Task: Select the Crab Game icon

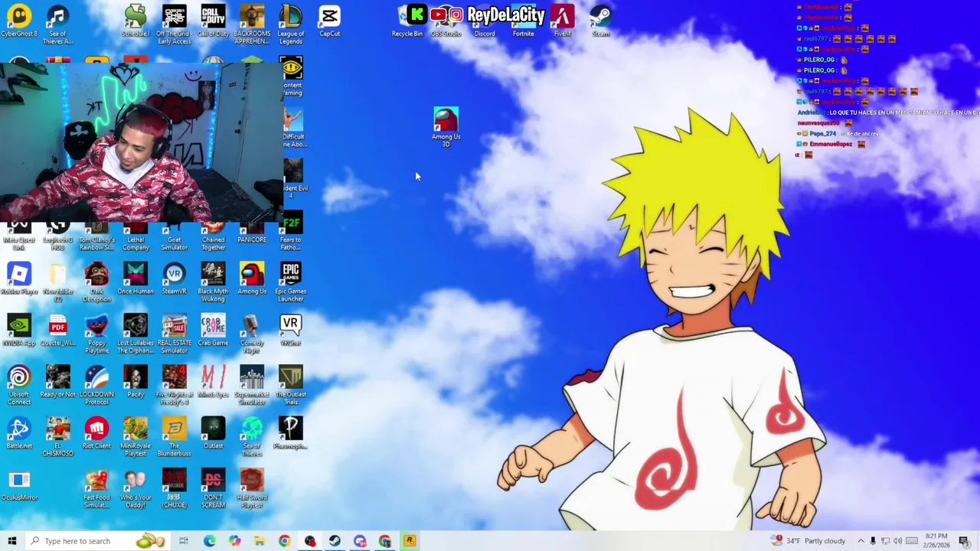Action: (214, 331)
